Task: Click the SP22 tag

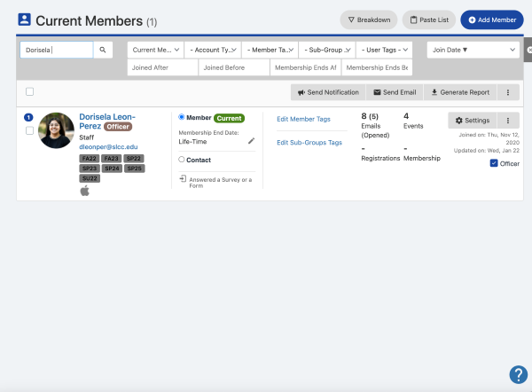Action: 134,159
